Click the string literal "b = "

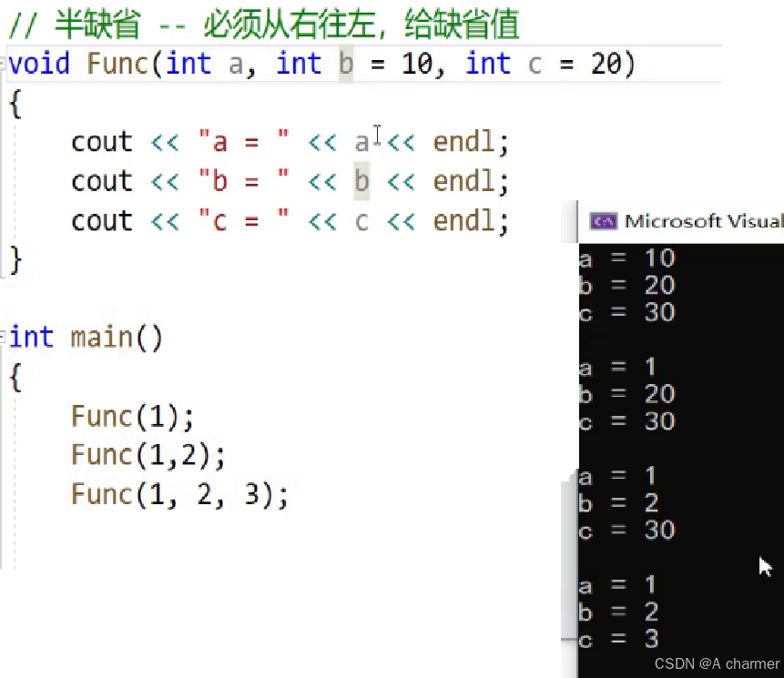(244, 181)
